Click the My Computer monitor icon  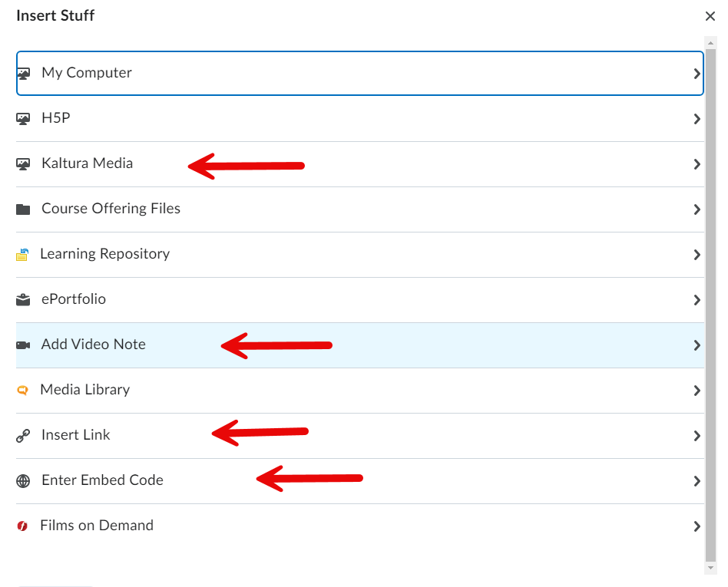(x=23, y=74)
